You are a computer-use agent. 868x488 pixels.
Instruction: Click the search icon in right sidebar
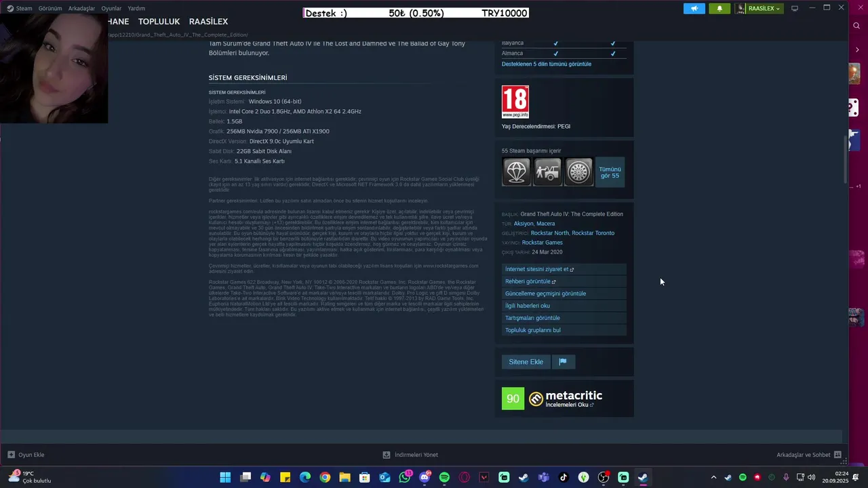pyautogui.click(x=856, y=26)
